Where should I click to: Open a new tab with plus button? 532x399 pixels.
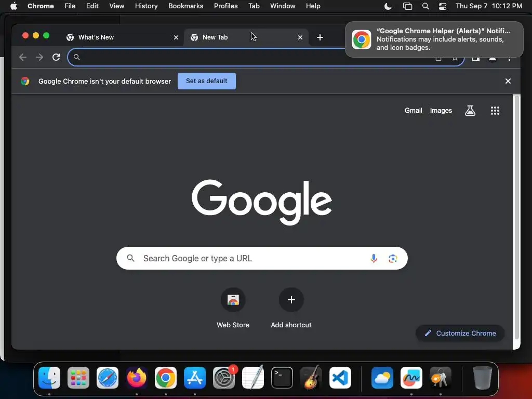pyautogui.click(x=320, y=37)
